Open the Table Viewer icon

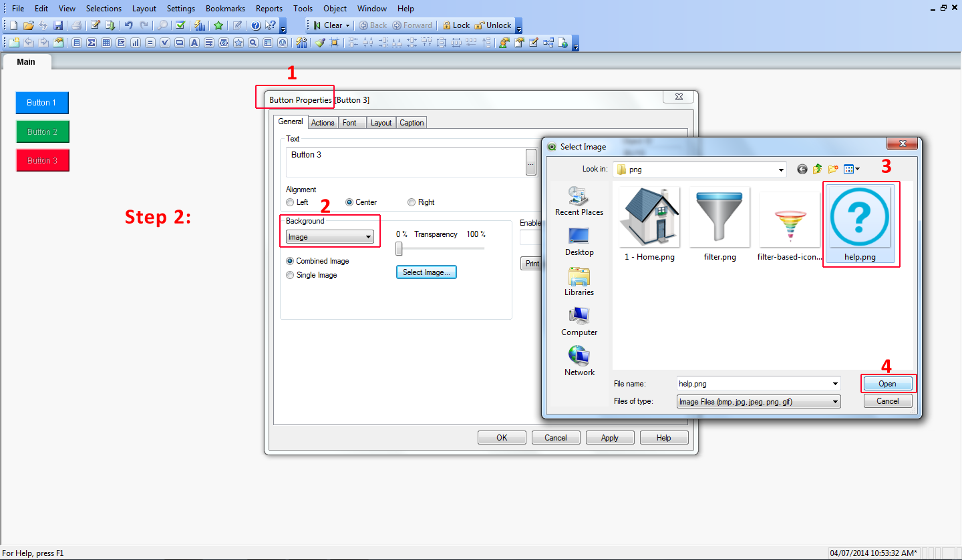pyautogui.click(x=548, y=43)
